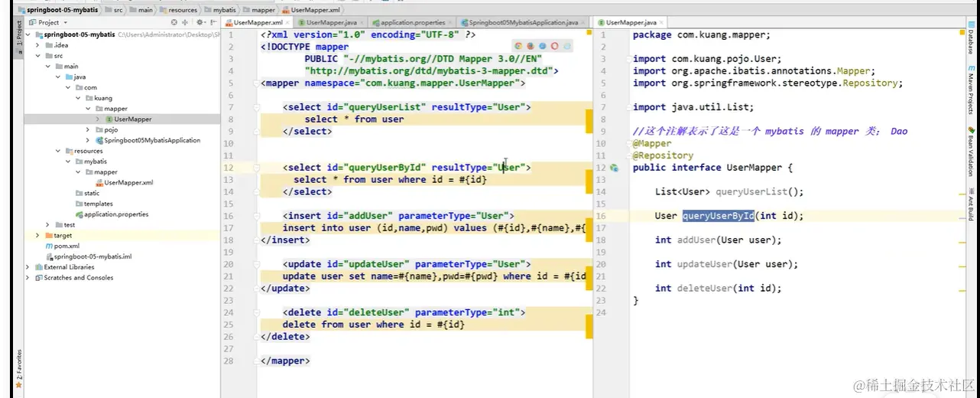Viewport: 980px width, 398px height.
Task: Collapse the springboot-05-mybatis root node
Action: [28, 35]
